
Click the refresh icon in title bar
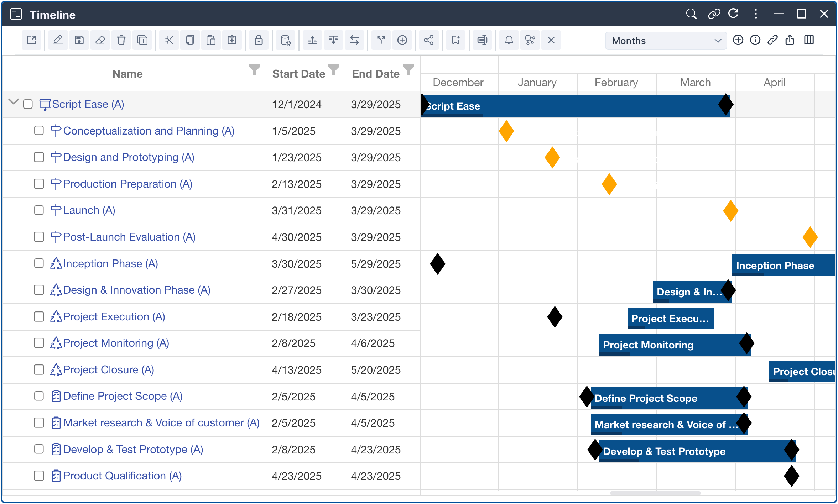733,14
